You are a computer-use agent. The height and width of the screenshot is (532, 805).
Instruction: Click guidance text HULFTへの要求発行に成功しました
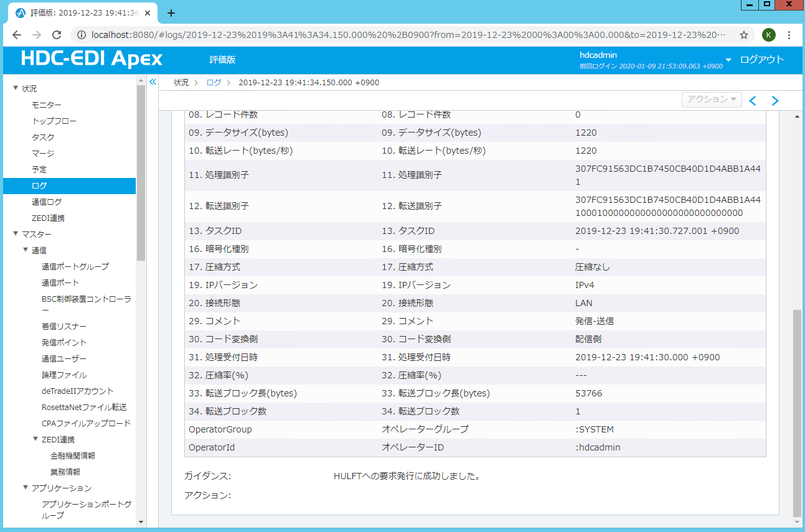(x=407, y=477)
